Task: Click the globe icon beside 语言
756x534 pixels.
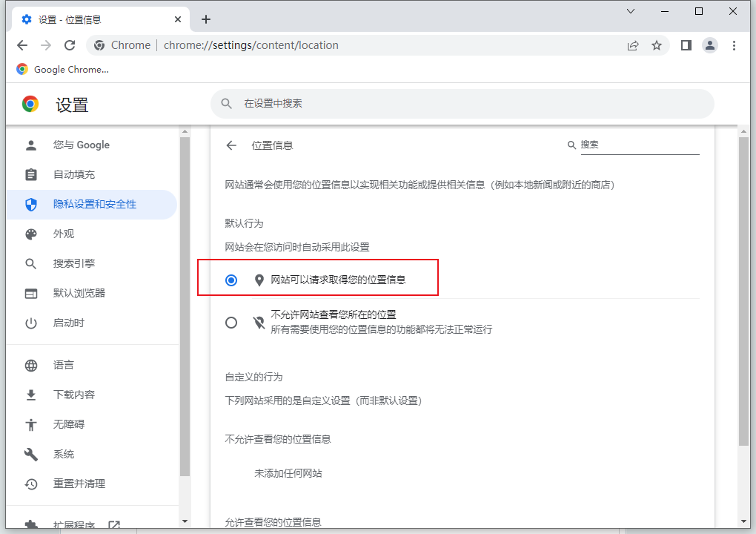Action: (x=31, y=366)
